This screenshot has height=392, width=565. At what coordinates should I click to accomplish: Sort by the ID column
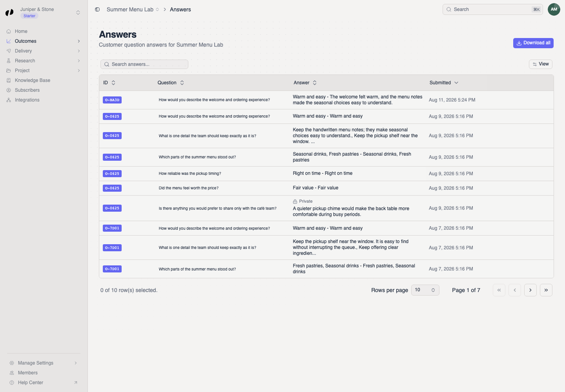[x=109, y=83]
